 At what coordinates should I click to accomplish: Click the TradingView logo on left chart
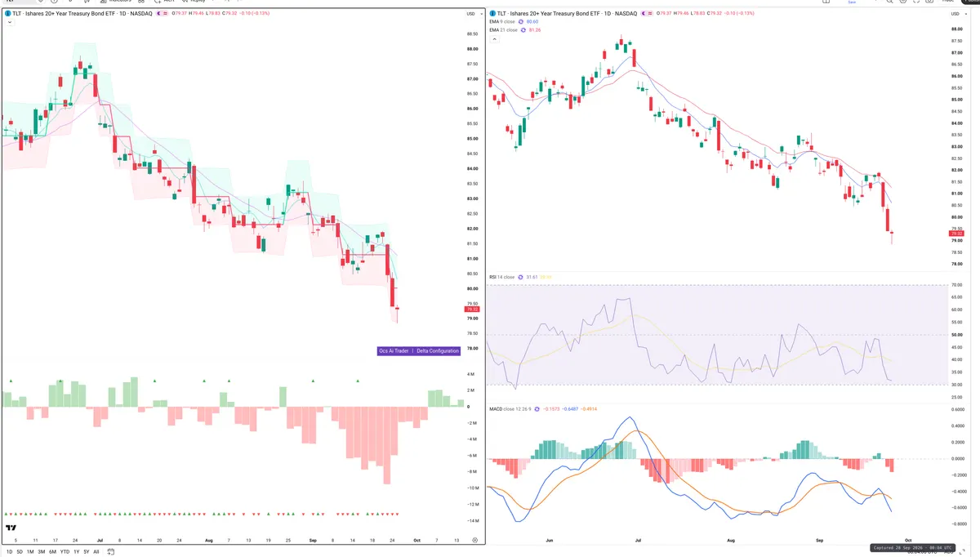(x=11, y=528)
